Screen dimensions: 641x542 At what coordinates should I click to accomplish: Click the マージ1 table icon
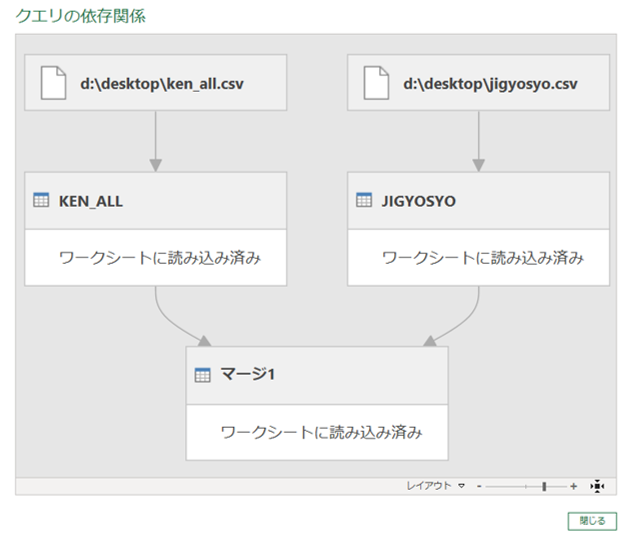pos(203,375)
